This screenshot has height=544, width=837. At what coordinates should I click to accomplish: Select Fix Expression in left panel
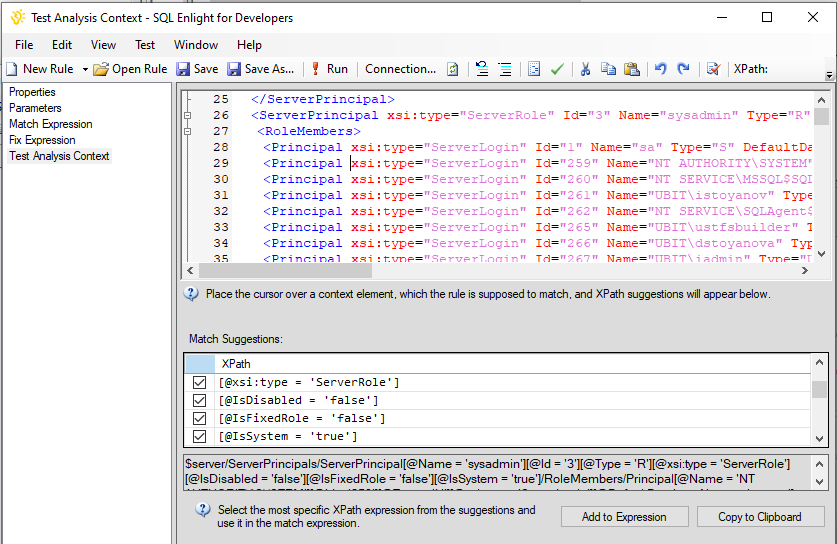click(42, 140)
